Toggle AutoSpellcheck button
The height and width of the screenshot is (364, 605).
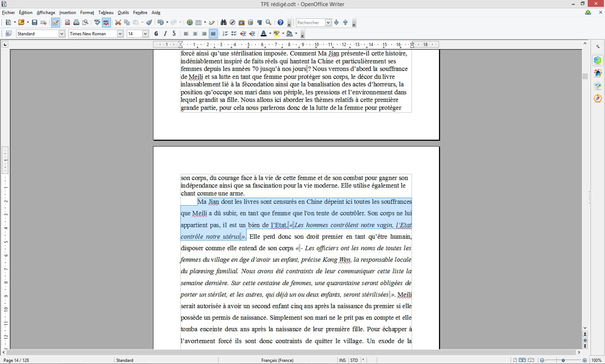click(x=106, y=23)
